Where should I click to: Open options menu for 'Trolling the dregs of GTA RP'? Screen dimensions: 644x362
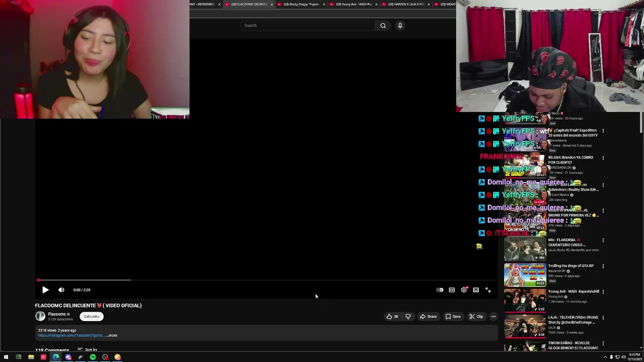[603, 266]
